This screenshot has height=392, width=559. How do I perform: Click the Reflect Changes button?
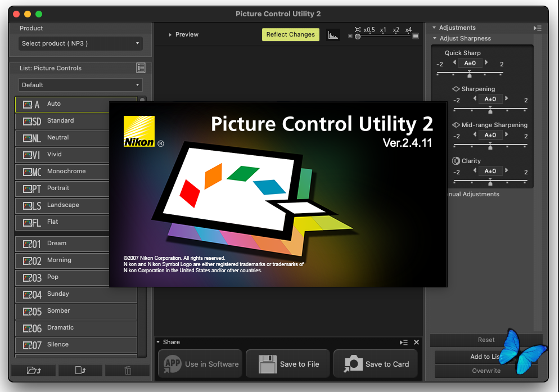pos(290,35)
